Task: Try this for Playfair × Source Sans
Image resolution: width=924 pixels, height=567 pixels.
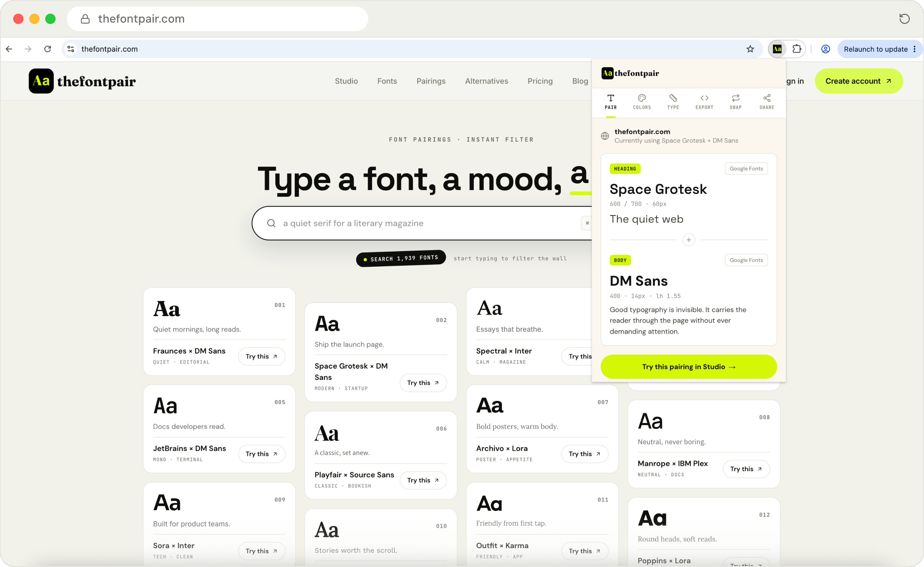Action: tap(423, 480)
